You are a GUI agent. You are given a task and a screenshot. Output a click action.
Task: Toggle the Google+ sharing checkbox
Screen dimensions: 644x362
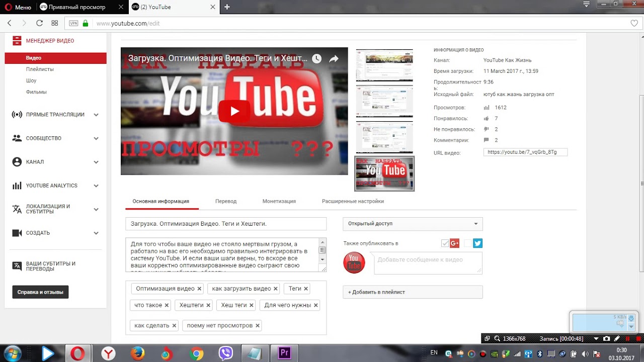point(445,243)
